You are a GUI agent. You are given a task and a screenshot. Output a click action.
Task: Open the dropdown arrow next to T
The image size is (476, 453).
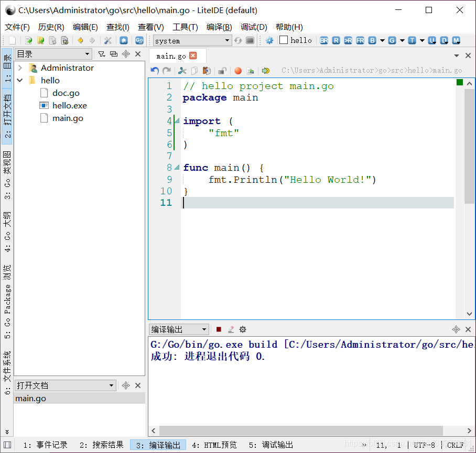(x=422, y=40)
